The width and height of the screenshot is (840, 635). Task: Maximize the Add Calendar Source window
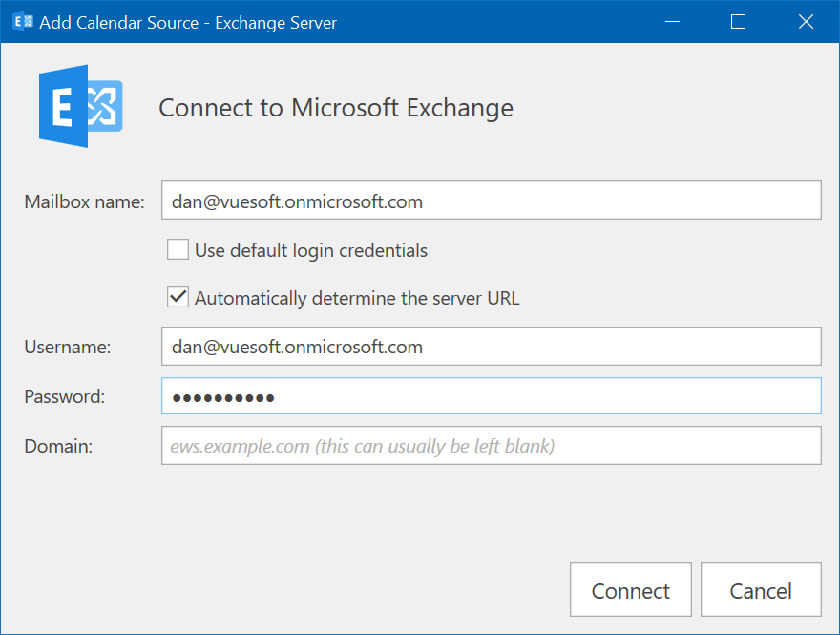(738, 22)
